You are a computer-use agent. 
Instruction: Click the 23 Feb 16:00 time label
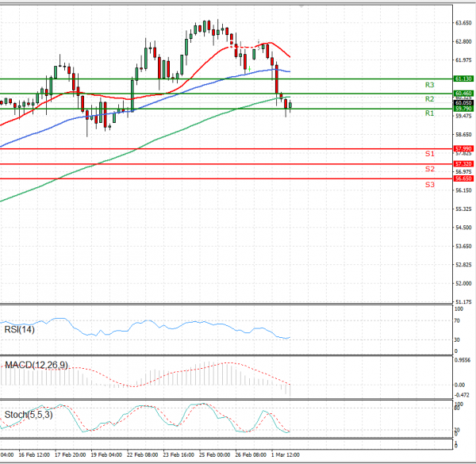click(x=178, y=455)
